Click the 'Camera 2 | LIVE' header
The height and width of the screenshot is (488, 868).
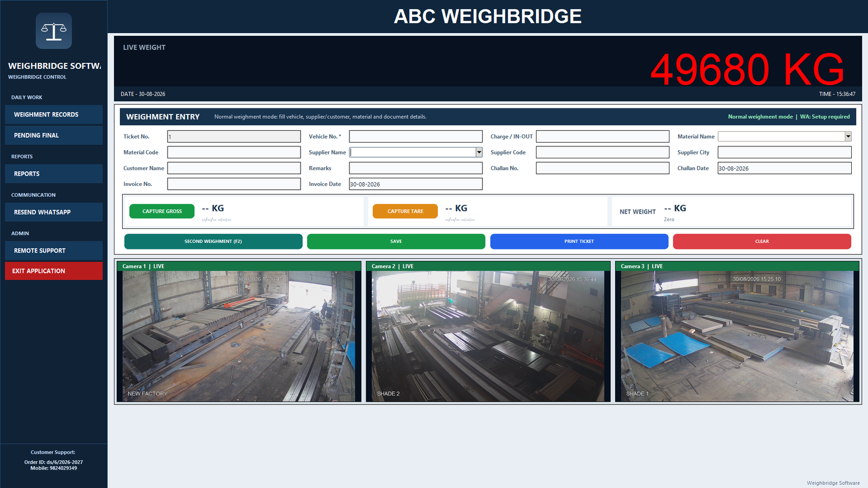point(392,266)
